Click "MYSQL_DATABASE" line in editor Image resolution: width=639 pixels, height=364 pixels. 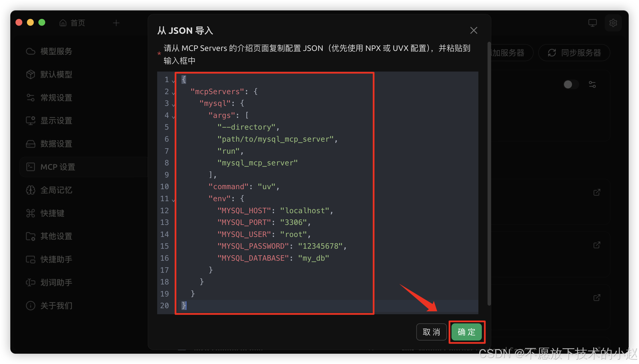click(273, 258)
